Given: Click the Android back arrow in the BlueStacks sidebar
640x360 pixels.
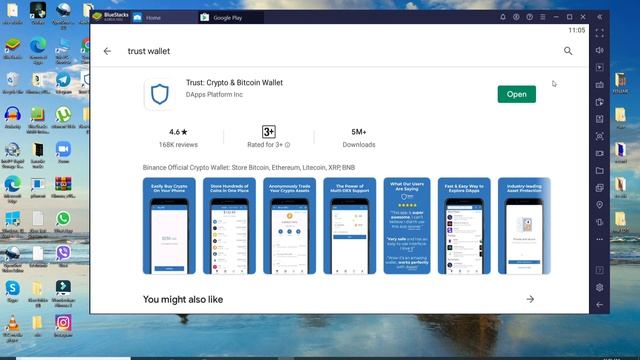Looking at the screenshot, I should 599,304.
